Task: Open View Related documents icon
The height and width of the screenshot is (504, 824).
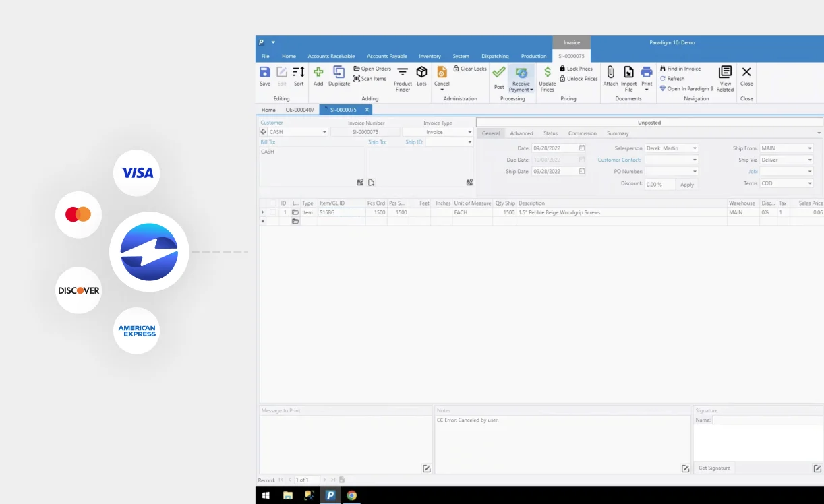Action: 725,72
